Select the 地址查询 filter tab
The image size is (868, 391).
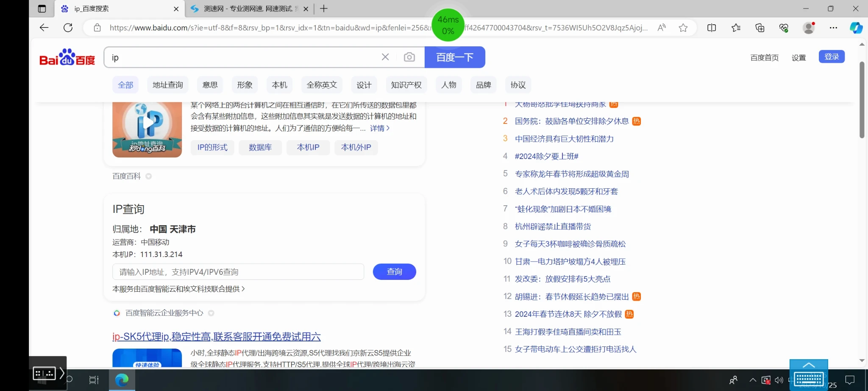pos(167,85)
